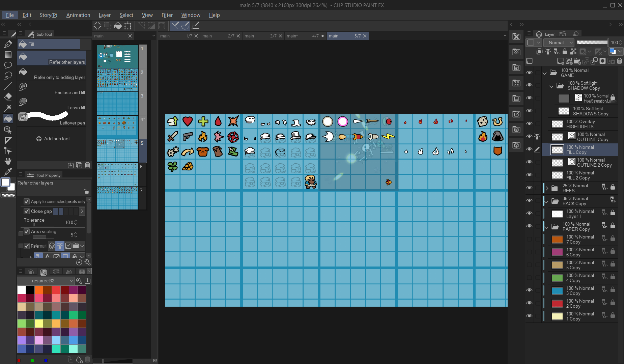The image size is (624, 364).
Task: Click Add sub tool button
Action: pyautogui.click(x=53, y=139)
